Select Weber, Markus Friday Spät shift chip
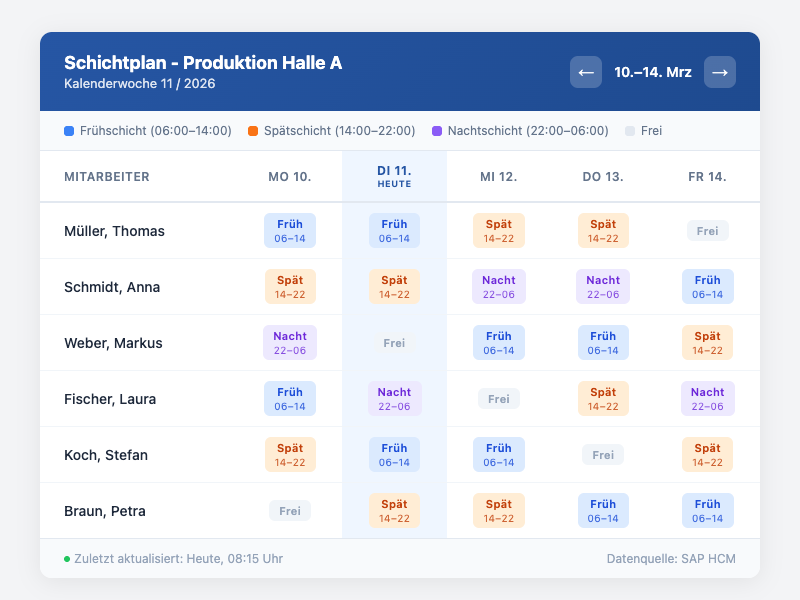Image resolution: width=800 pixels, height=600 pixels. pyautogui.click(x=707, y=342)
